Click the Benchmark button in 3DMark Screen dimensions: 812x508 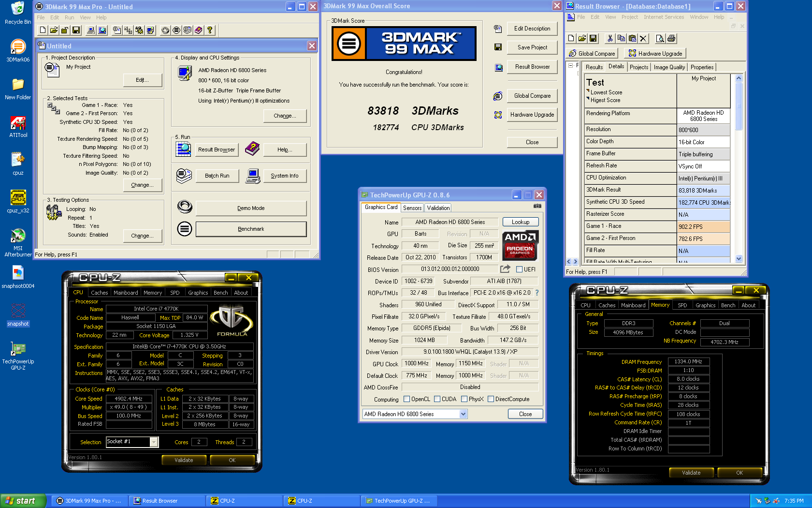(251, 229)
